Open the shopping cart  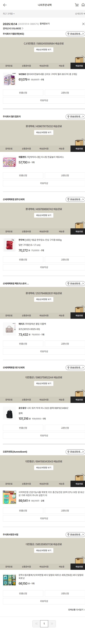click(77, 5)
